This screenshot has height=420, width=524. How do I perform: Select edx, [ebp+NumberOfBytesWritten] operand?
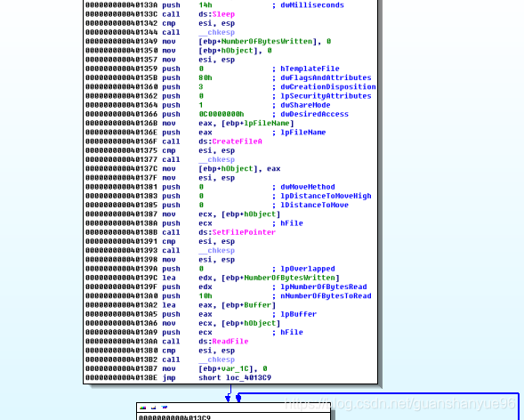tap(269, 278)
